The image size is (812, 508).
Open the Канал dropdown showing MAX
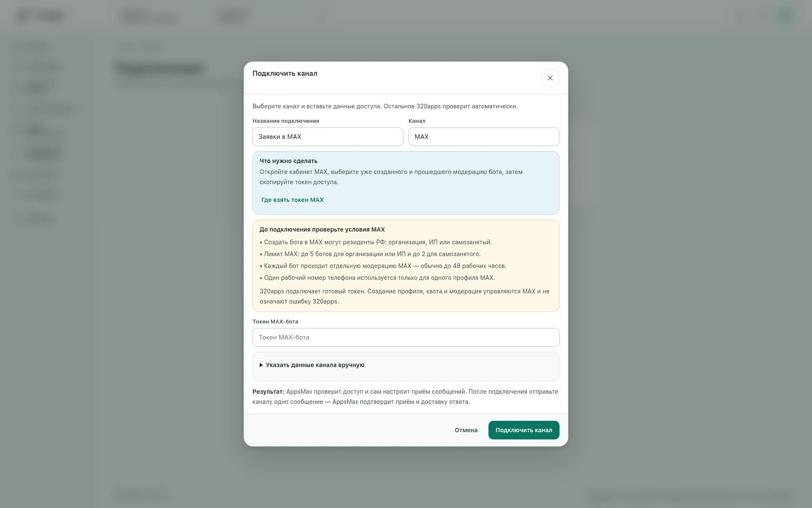[x=484, y=137]
